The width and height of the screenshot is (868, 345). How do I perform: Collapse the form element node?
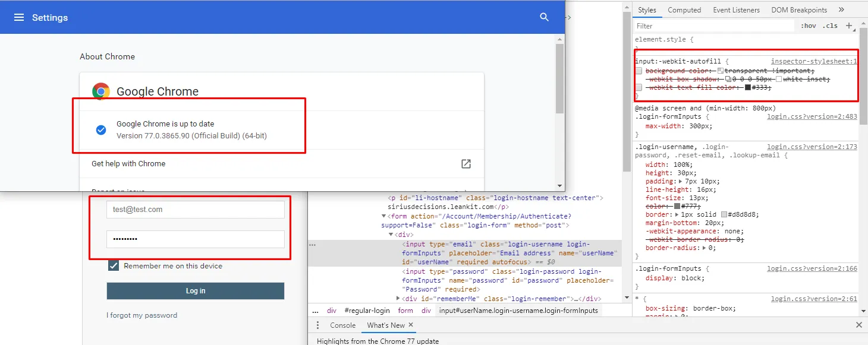[383, 216]
